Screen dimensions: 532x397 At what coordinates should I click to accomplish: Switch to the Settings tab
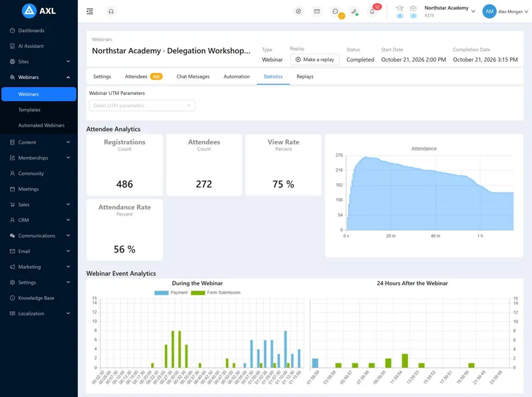click(102, 76)
